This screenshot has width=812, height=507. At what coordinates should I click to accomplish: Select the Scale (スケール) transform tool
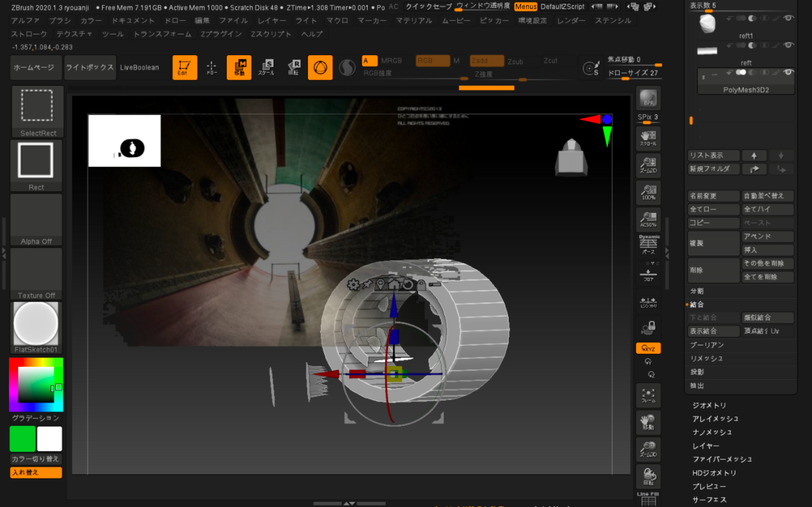pos(266,68)
